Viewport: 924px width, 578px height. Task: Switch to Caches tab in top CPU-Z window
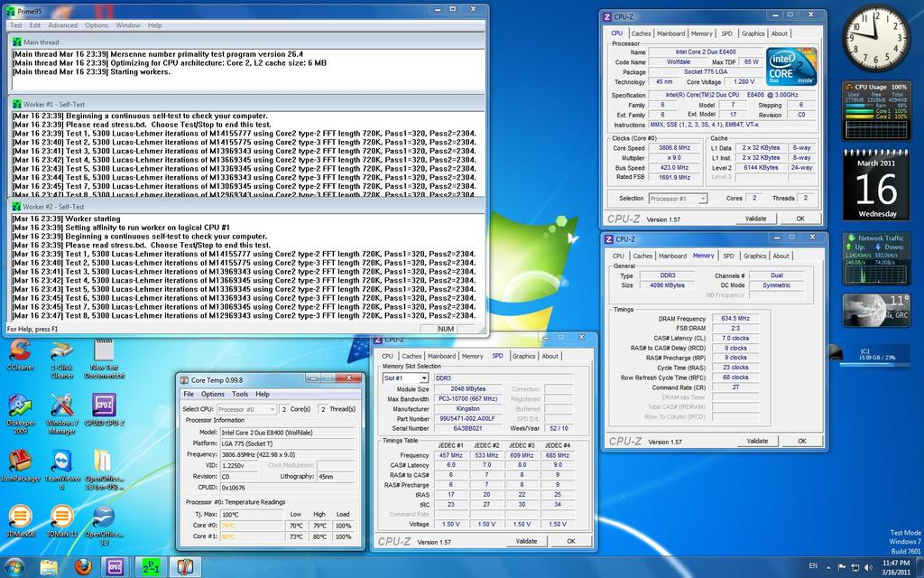(x=642, y=33)
